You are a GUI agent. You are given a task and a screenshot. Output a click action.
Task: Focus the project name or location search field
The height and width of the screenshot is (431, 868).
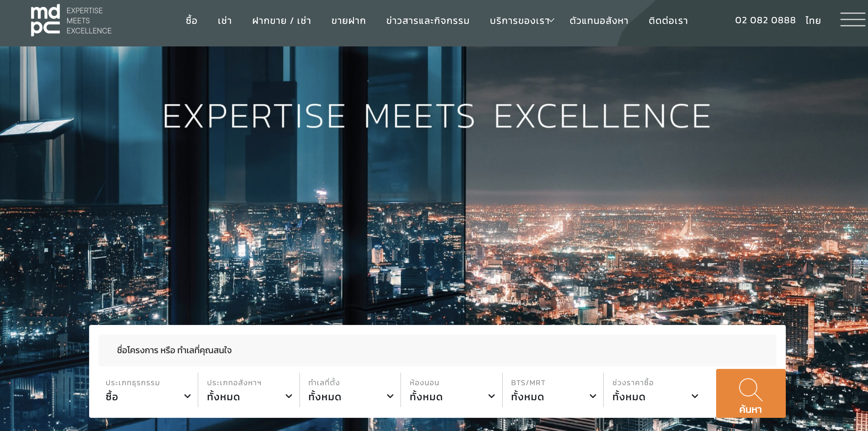(437, 350)
